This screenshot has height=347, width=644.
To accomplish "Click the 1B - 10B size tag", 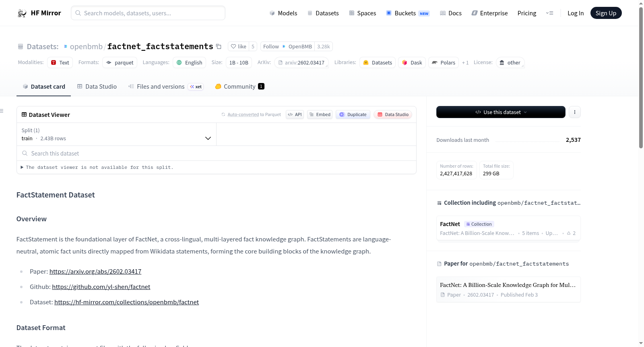I will click(x=239, y=62).
